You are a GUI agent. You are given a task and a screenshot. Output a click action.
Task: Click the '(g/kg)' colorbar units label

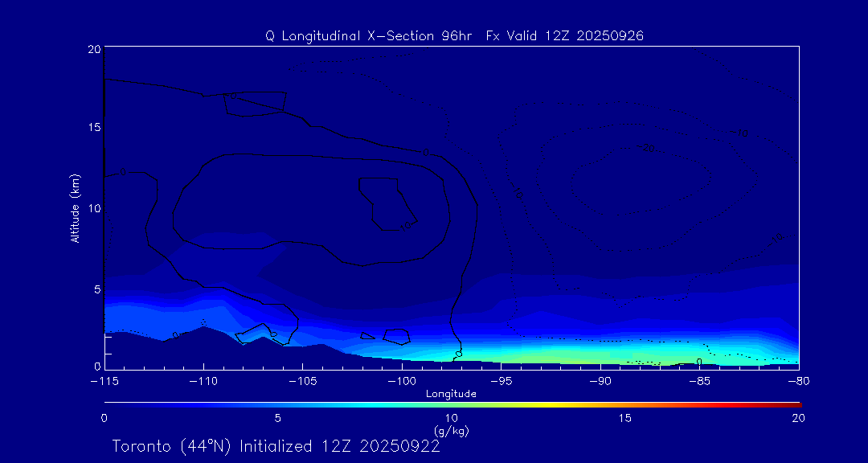451,431
